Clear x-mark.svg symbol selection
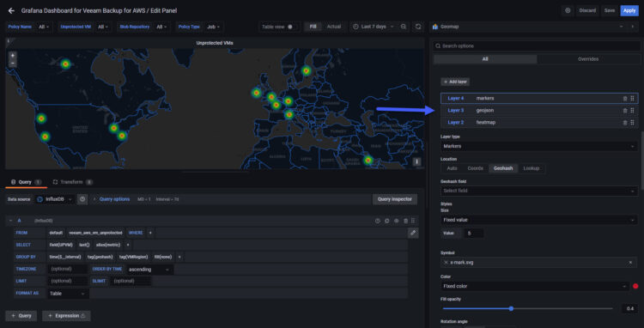Image resolution: width=644 pixels, height=328 pixels. [630, 263]
